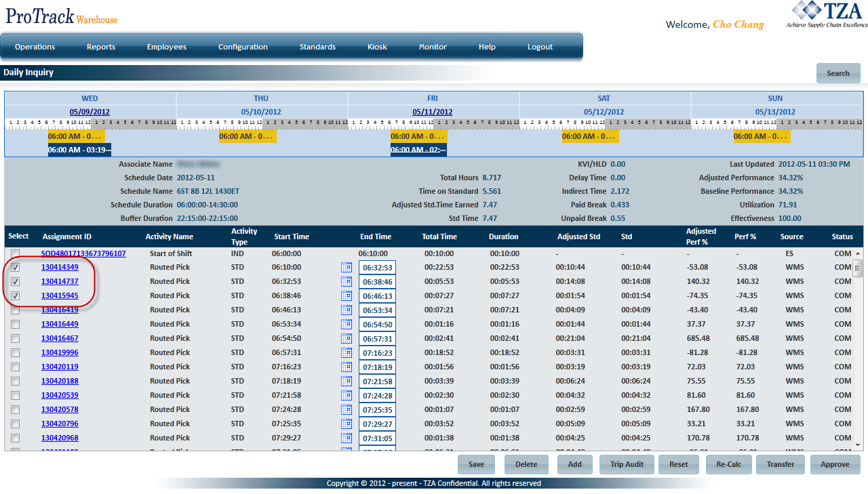
Task: Open the Operations menu
Action: (x=35, y=47)
